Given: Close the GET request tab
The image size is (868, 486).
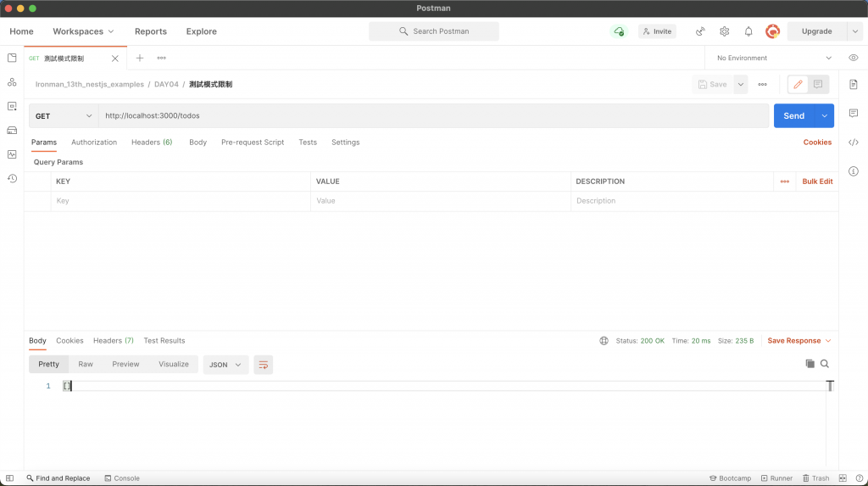Looking at the screenshot, I should pyautogui.click(x=114, y=59).
